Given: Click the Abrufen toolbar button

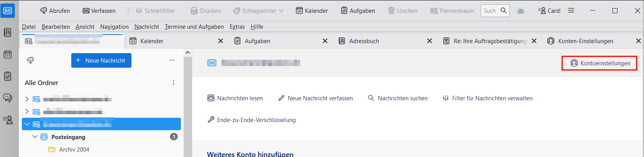Looking at the screenshot, I should click(55, 10).
